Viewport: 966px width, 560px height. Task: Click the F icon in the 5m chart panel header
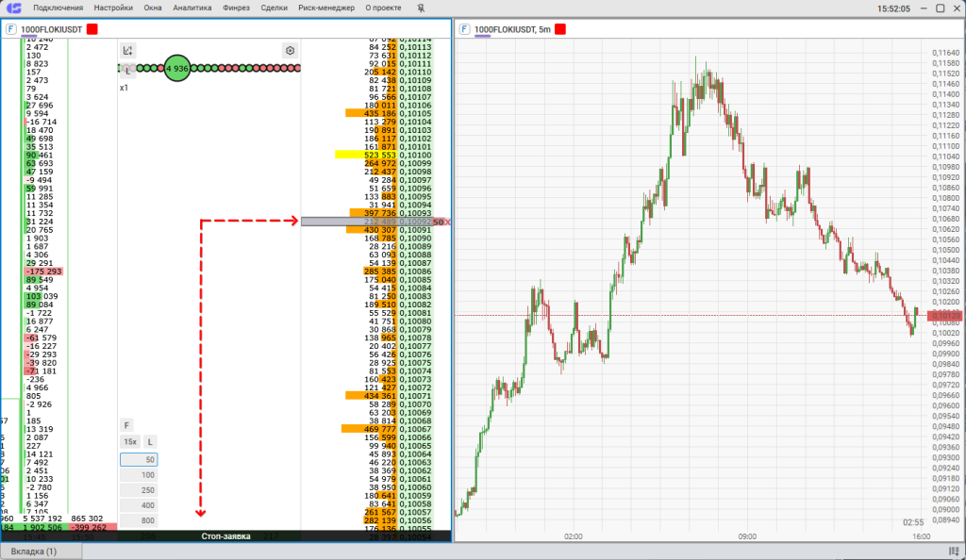pyautogui.click(x=464, y=29)
